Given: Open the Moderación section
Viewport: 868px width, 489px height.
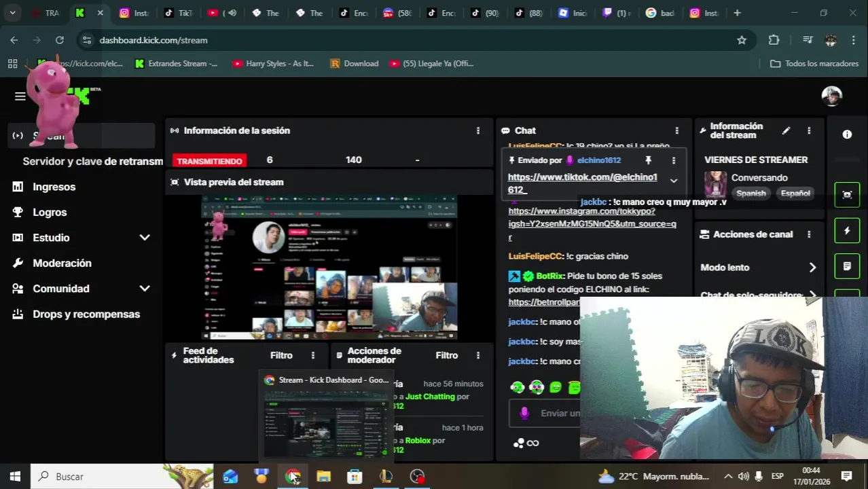Looking at the screenshot, I should tap(62, 264).
